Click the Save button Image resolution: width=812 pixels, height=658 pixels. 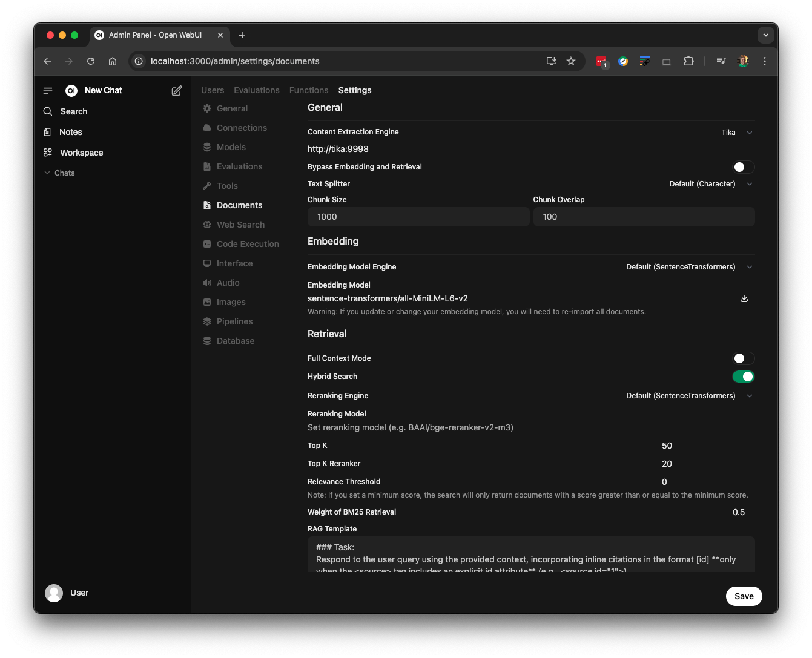[x=744, y=596]
